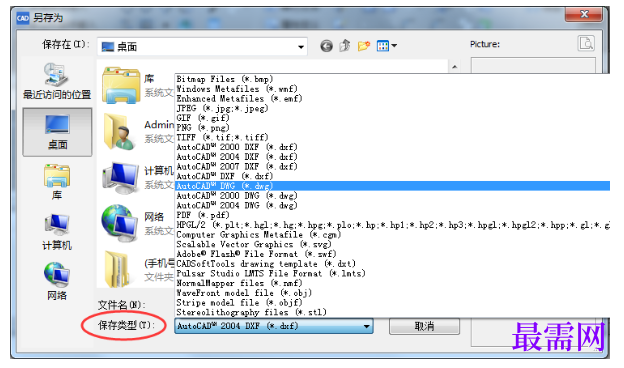Select 网络 in the places sidebar
The height and width of the screenshot is (368, 624).
click(x=57, y=281)
